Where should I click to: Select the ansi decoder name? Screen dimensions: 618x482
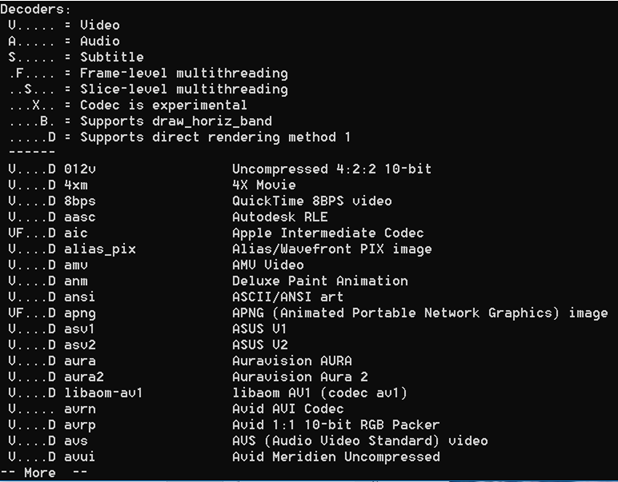80,297
